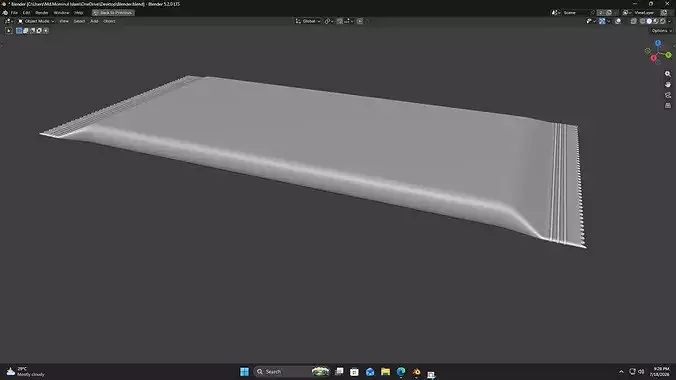Screen dimensions: 676x380
Task: Open the weather widget on taskbar
Action: 26,371
